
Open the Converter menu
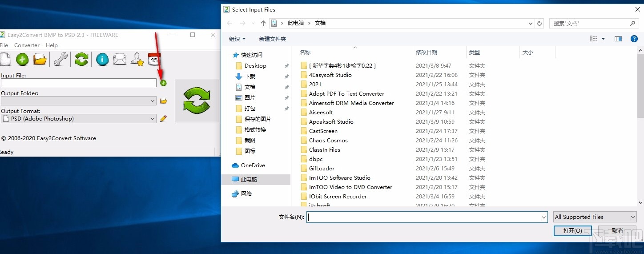(x=27, y=45)
